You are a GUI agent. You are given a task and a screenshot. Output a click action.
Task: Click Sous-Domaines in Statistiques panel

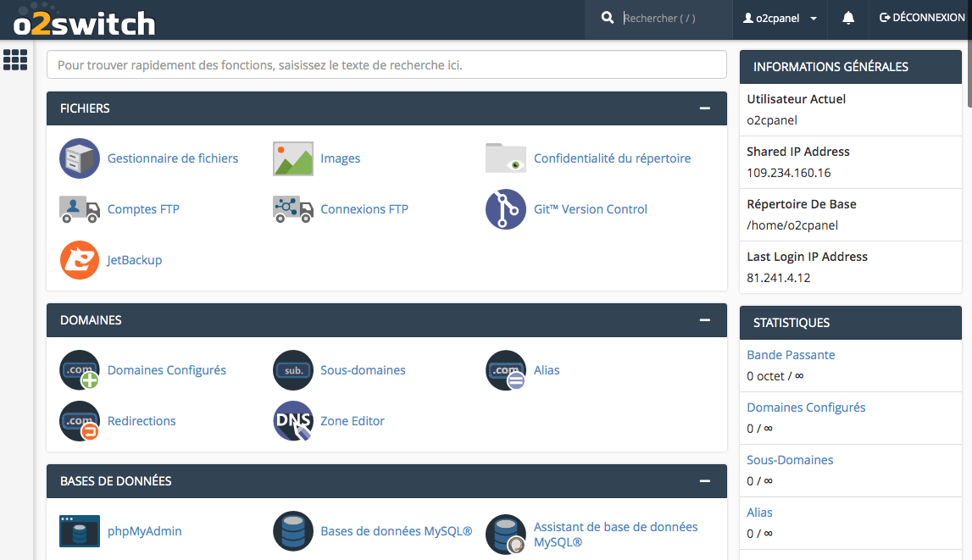tap(790, 460)
